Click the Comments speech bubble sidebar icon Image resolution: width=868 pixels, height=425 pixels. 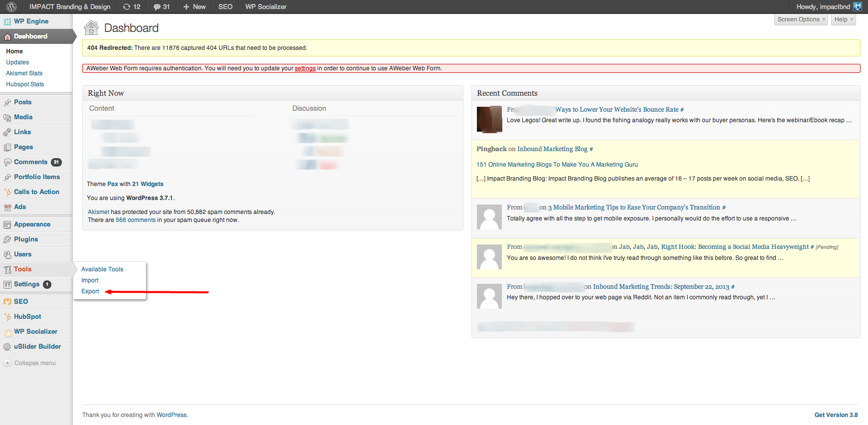click(x=7, y=162)
